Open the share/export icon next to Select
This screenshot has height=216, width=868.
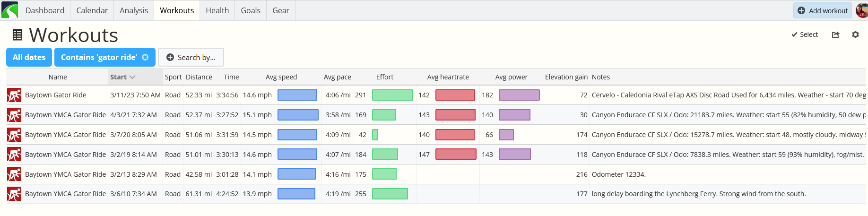(x=835, y=35)
